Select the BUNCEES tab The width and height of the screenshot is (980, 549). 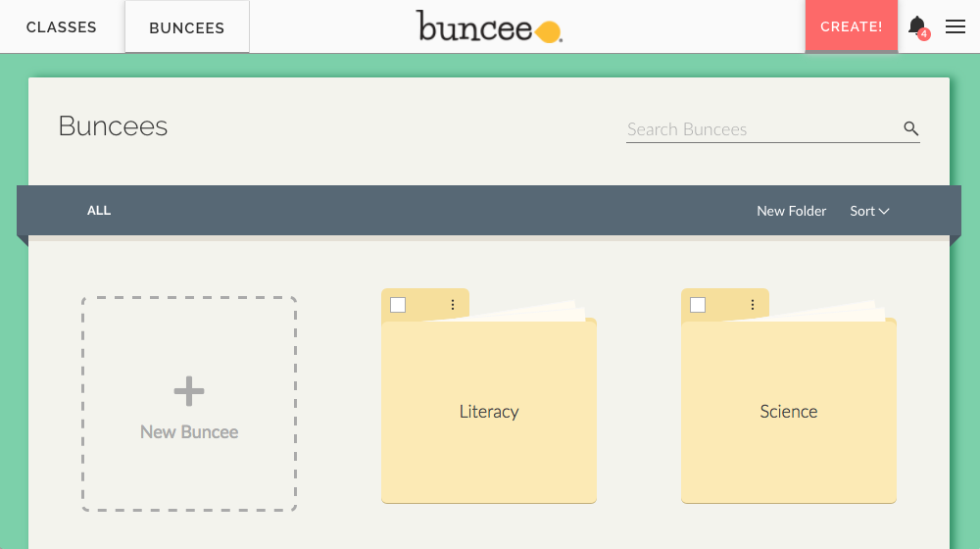(x=186, y=27)
